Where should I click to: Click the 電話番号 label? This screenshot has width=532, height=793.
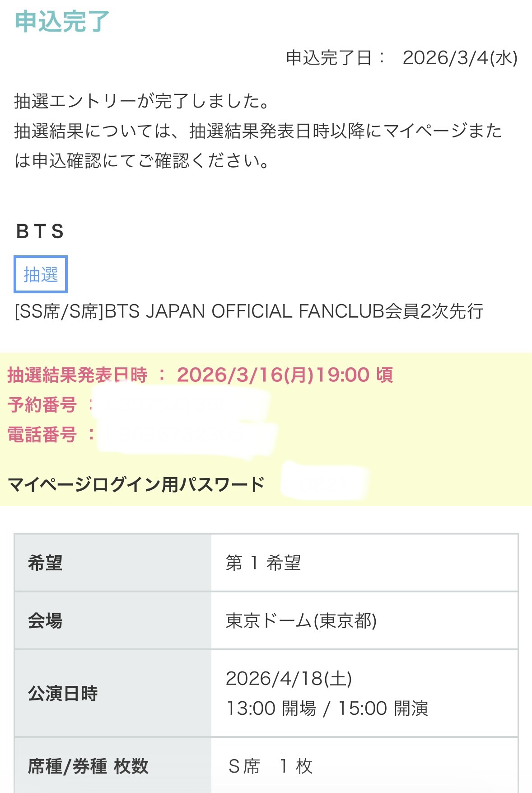(x=42, y=435)
